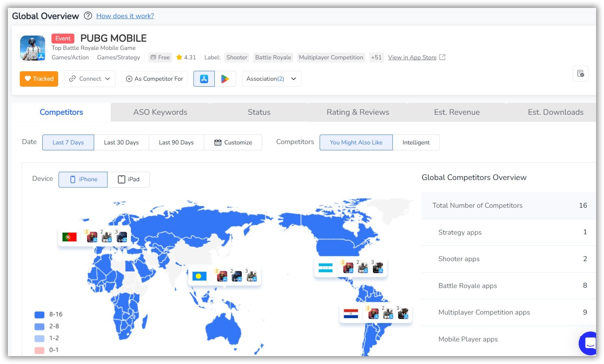Open the Customize date picker
604x364 pixels.
tap(233, 142)
